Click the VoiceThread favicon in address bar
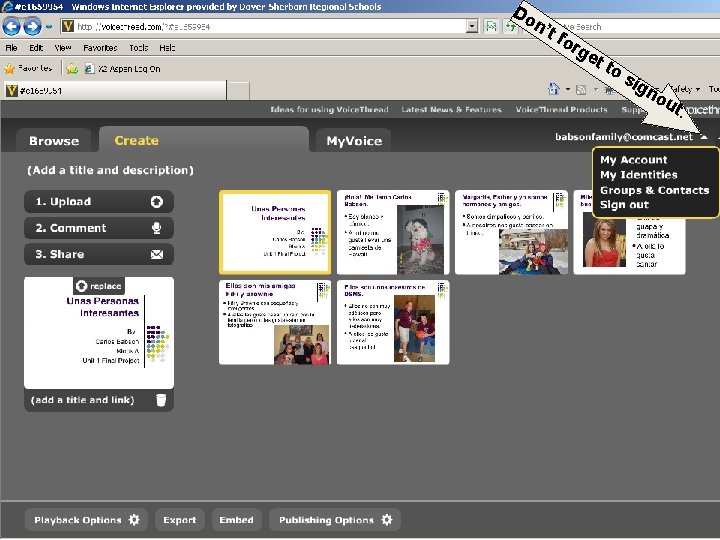The height and width of the screenshot is (540, 720). [x=68, y=26]
